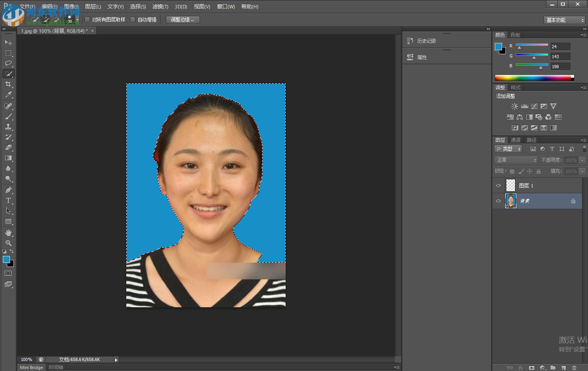
Task: Select the Dodge tool
Action: 8,179
